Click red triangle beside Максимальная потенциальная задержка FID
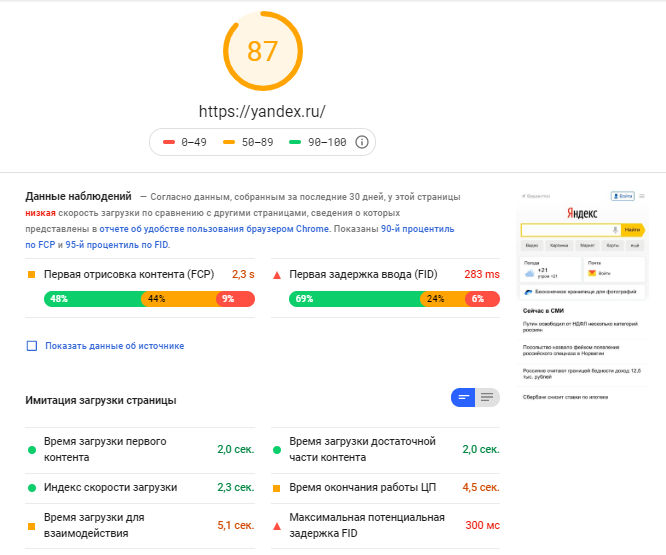This screenshot has height=555, width=666. pos(277,527)
